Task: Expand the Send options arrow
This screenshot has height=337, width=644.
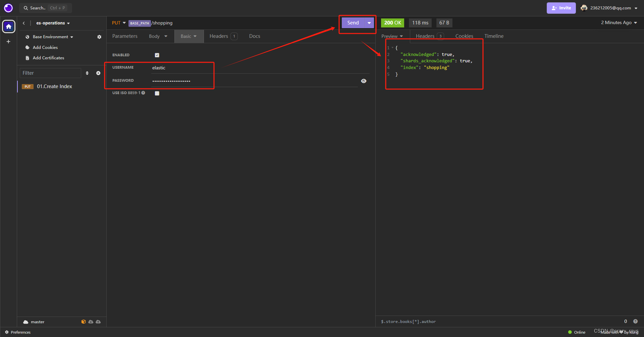Action: pos(369,23)
